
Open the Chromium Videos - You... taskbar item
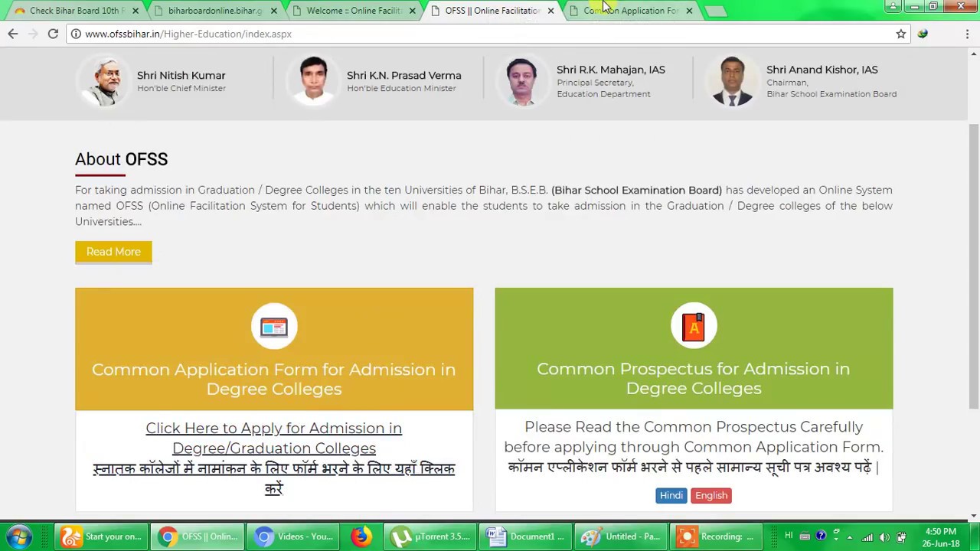coord(294,536)
